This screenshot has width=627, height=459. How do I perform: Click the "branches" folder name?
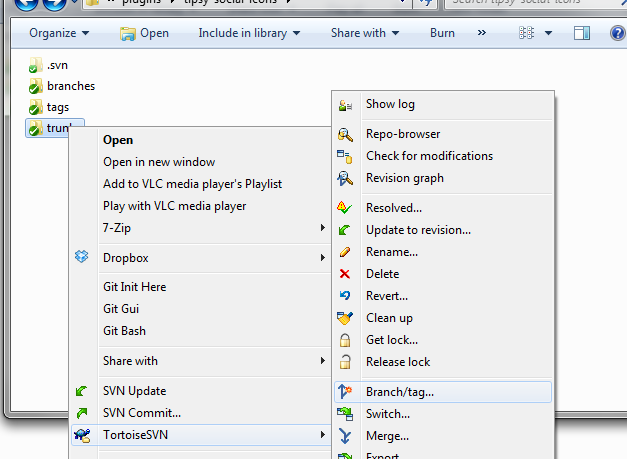click(71, 86)
